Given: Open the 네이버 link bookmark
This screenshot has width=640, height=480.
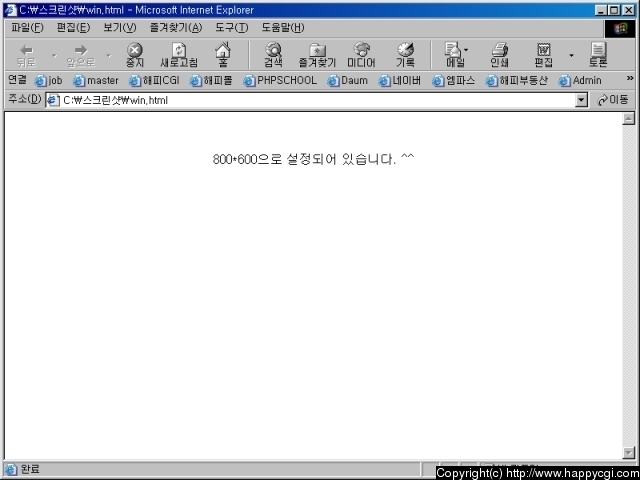Looking at the screenshot, I should pos(400,81).
